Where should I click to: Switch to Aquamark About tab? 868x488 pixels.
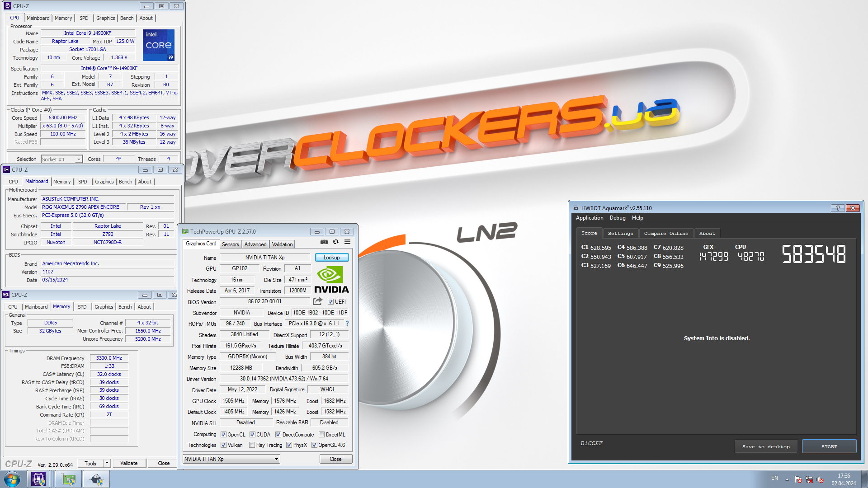coord(707,234)
